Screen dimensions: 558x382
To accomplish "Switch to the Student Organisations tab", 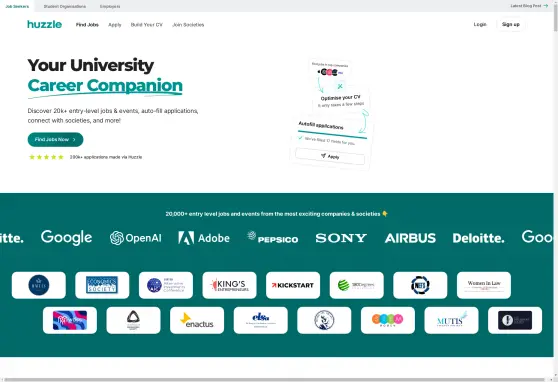I will coord(65,6).
